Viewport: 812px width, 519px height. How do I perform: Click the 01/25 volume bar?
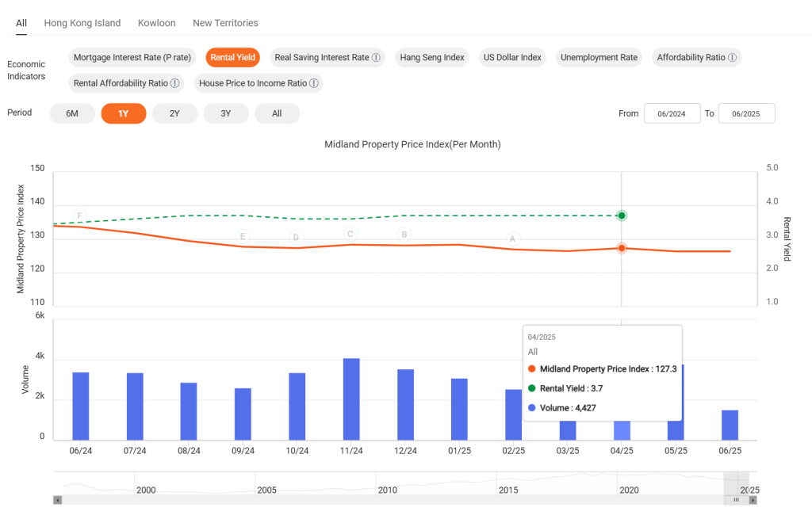(459, 410)
